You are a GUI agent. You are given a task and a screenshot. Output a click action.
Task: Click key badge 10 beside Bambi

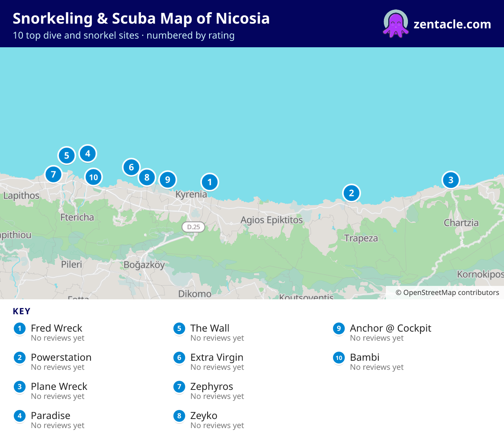[339, 358]
